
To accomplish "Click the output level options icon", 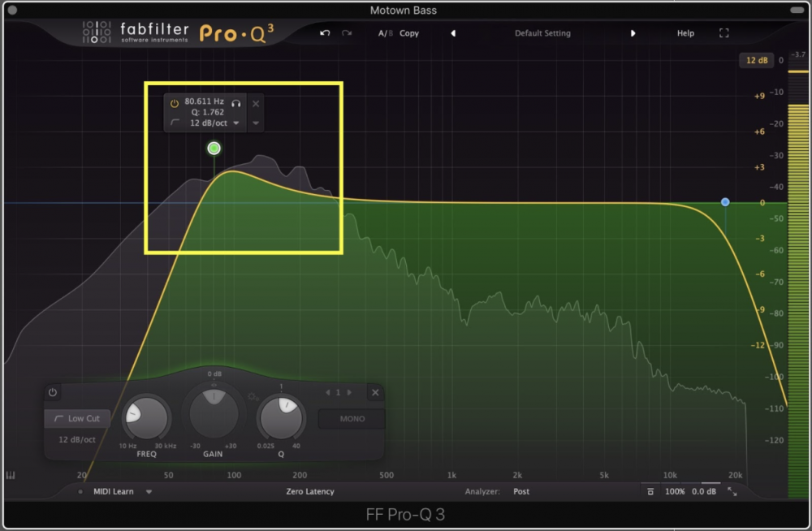I will coord(650,491).
